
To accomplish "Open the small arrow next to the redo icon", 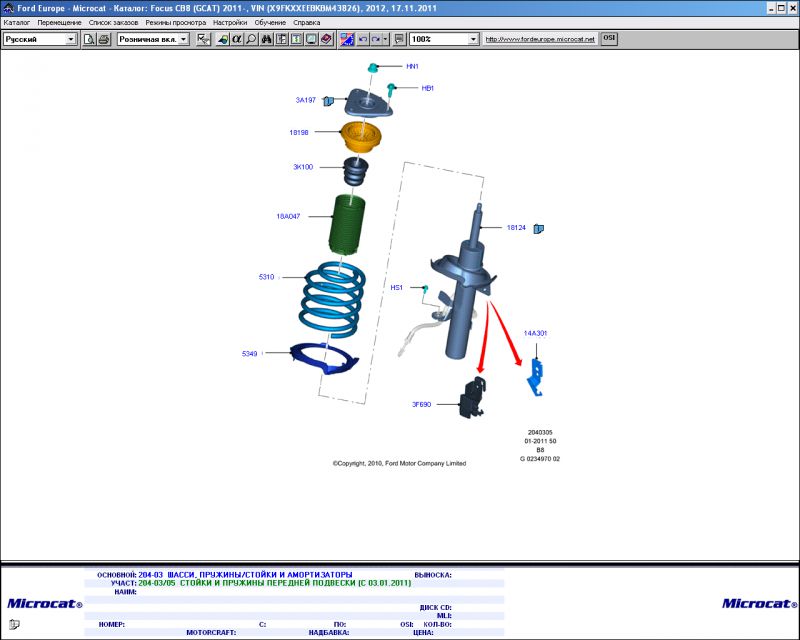I will click(x=385, y=39).
